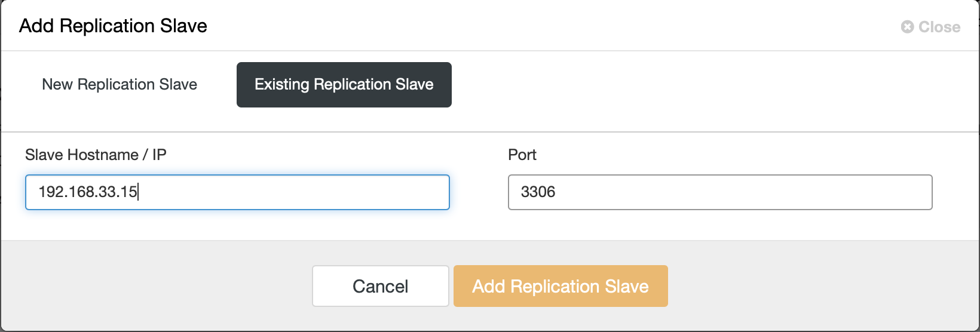Click blank area inside the Port field
Image resolution: width=980 pixels, height=332 pixels.
(747, 192)
